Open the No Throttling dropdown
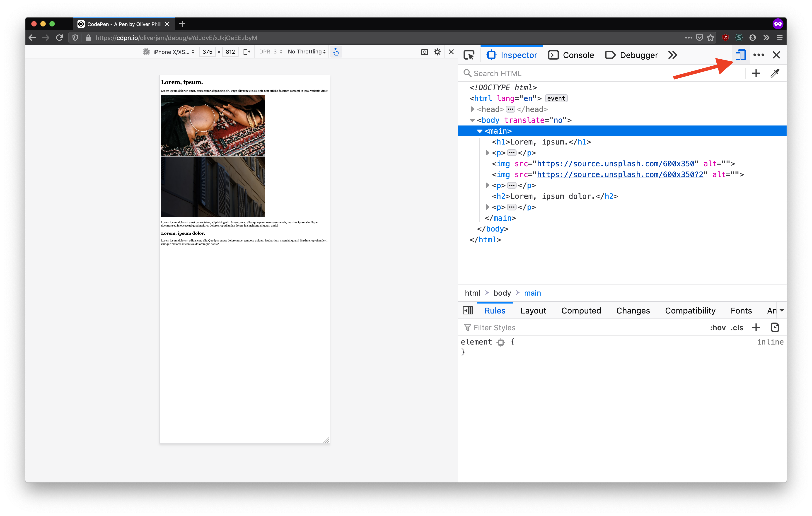This screenshot has height=516, width=812. coord(307,52)
